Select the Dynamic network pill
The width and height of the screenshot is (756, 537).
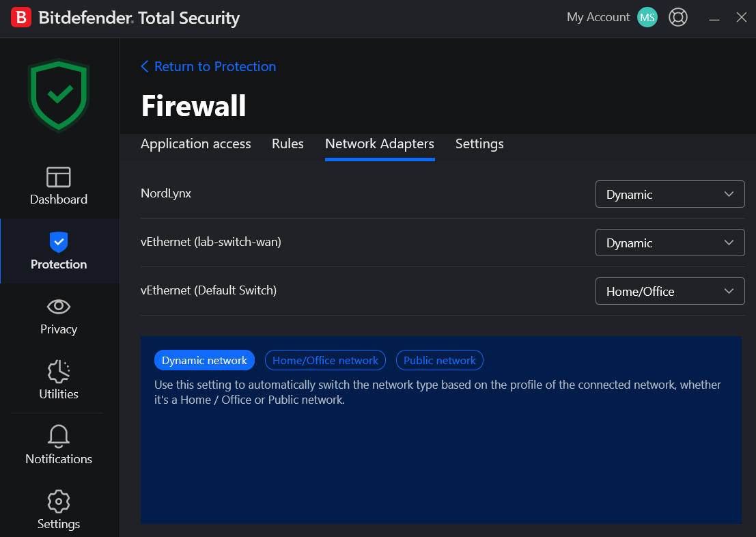click(204, 361)
